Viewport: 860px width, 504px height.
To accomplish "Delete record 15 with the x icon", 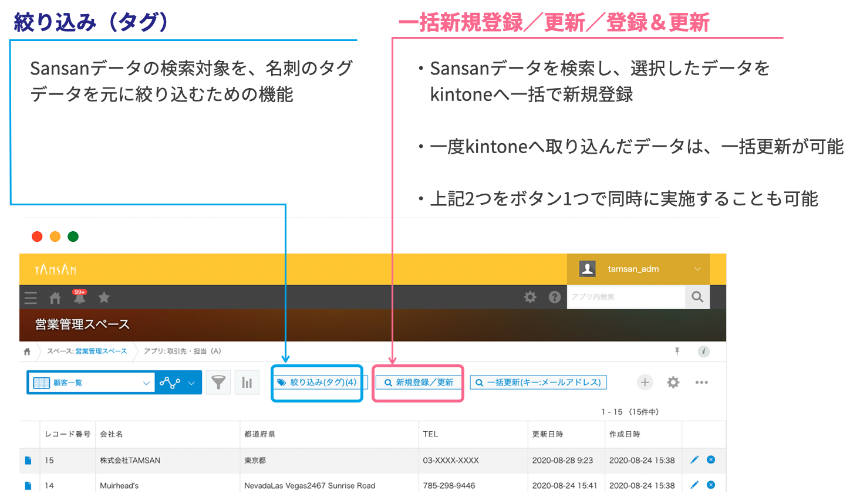I will point(711,460).
